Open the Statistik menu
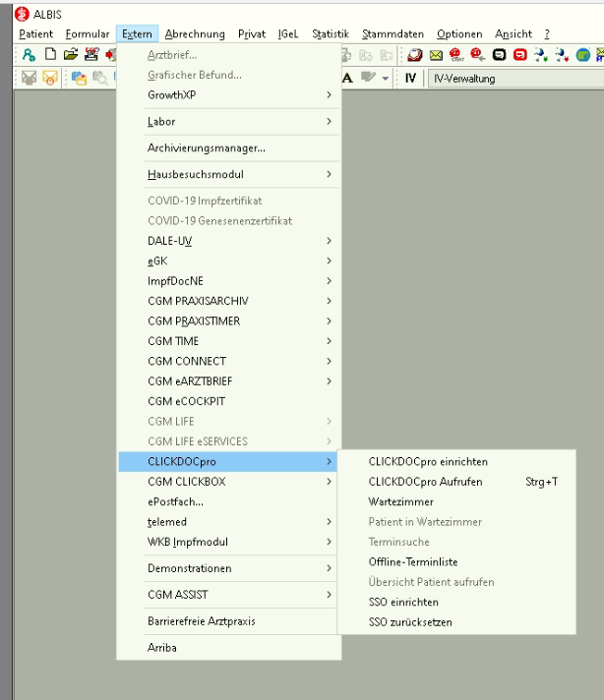604x700 pixels. 331,34
